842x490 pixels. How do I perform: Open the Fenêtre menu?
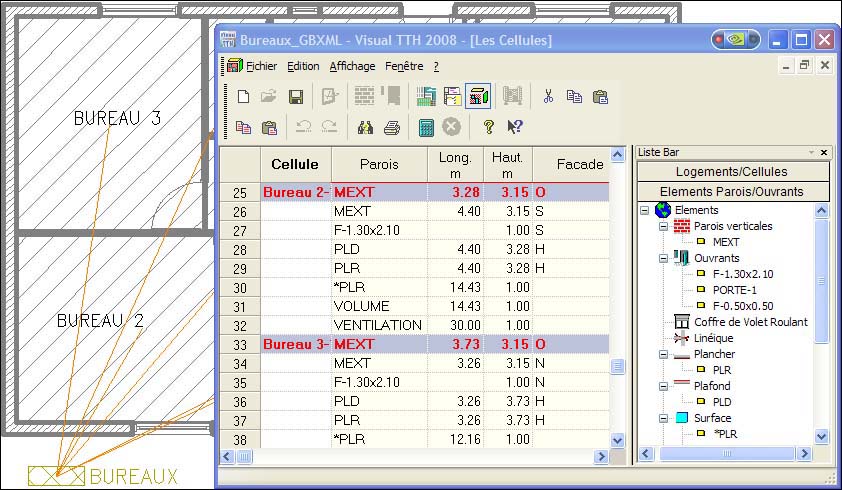(404, 66)
